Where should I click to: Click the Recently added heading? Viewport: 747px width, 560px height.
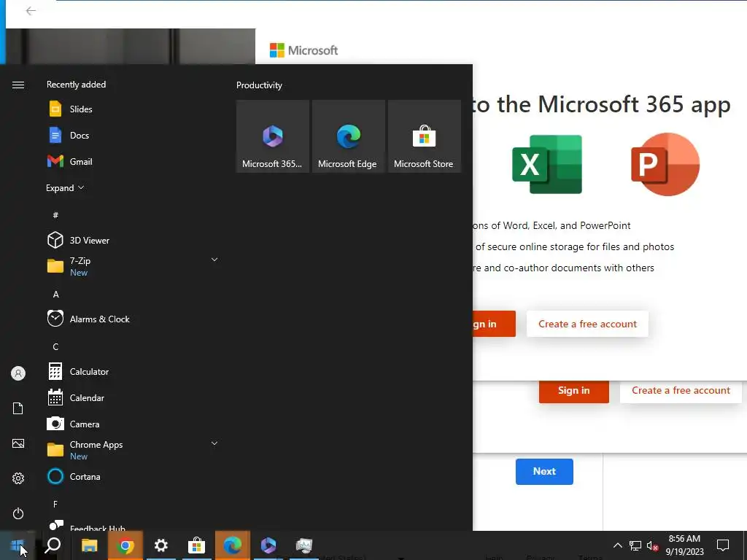coord(76,85)
